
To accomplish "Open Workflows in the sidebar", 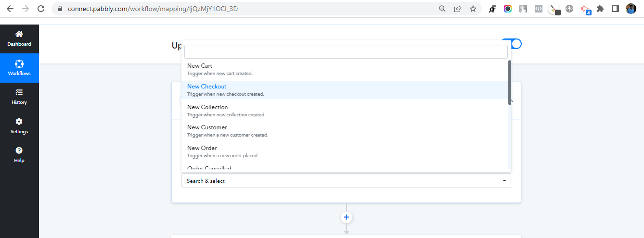I will (x=19, y=68).
